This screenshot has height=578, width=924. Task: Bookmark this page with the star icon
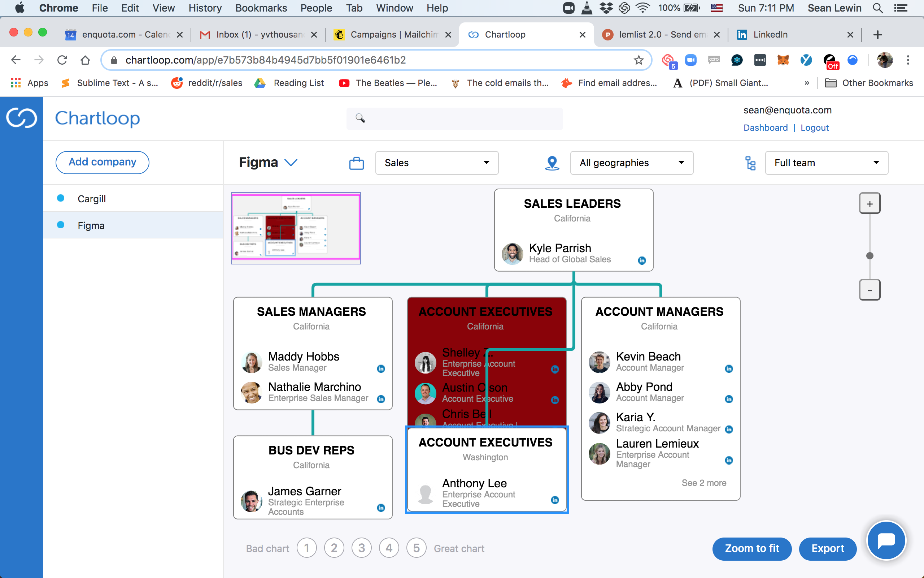coord(638,60)
